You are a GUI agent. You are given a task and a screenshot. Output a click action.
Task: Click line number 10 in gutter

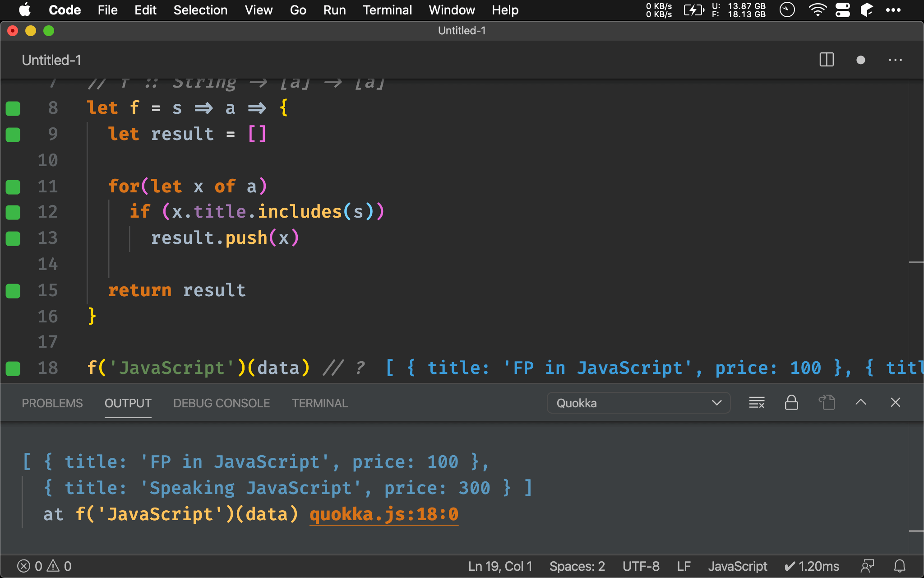pos(48,160)
